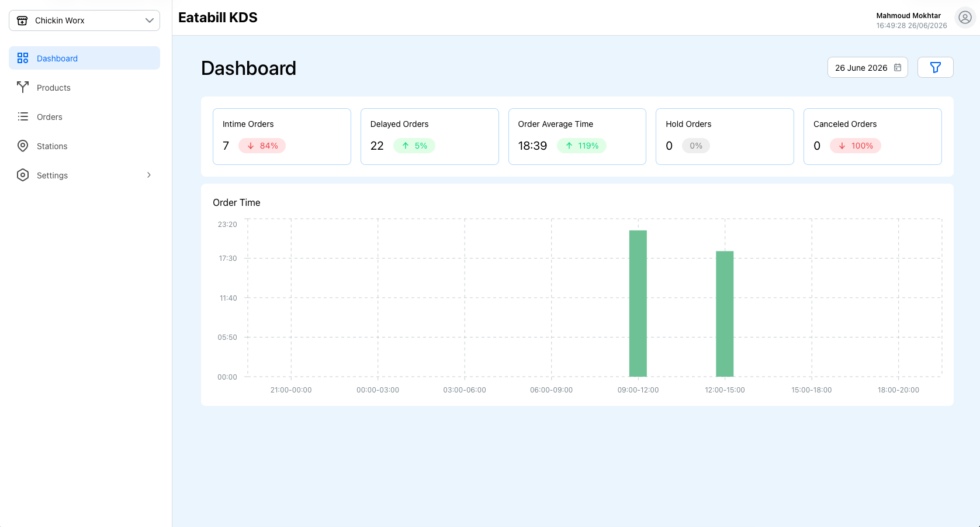
Task: Click the 17:30 y-axis label
Action: tap(228, 259)
